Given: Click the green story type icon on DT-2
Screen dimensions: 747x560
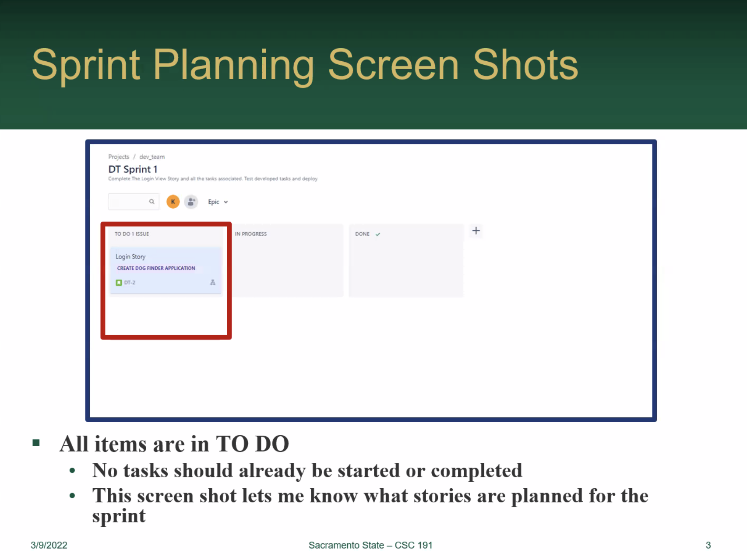Looking at the screenshot, I should click(x=119, y=283).
